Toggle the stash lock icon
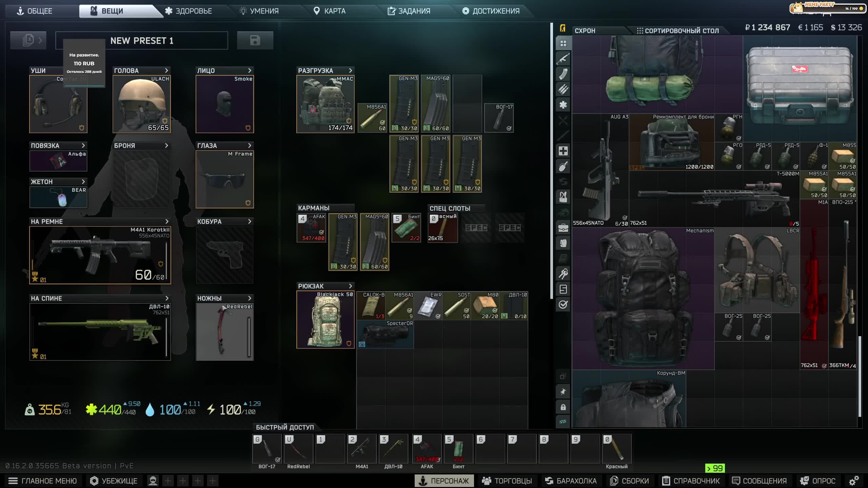 563,407
